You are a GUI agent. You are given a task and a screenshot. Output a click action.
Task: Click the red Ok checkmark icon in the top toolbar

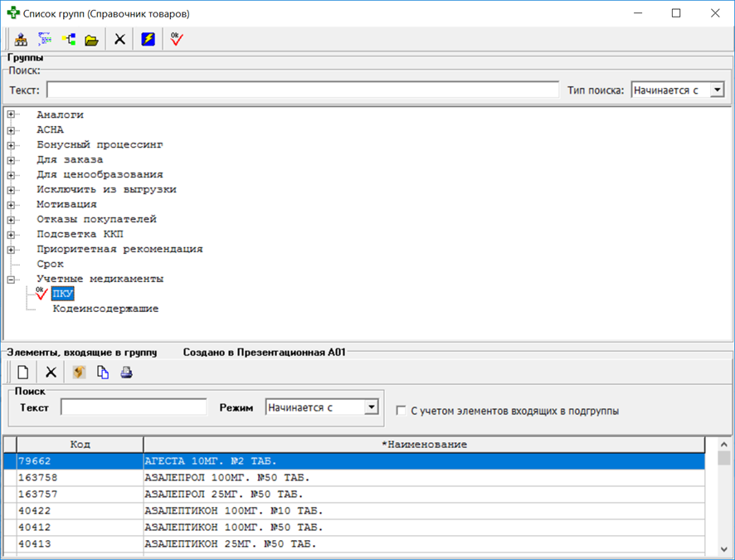pyautogui.click(x=177, y=39)
